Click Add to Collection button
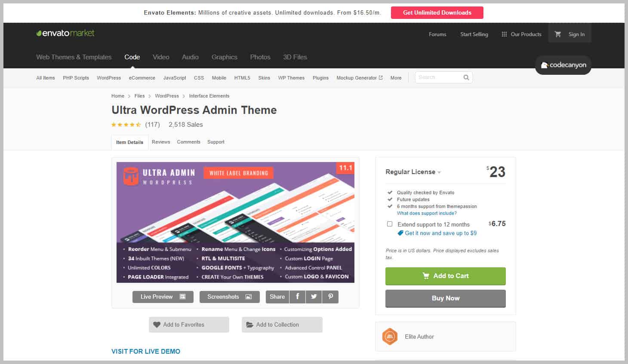The width and height of the screenshot is (628, 364). click(282, 324)
